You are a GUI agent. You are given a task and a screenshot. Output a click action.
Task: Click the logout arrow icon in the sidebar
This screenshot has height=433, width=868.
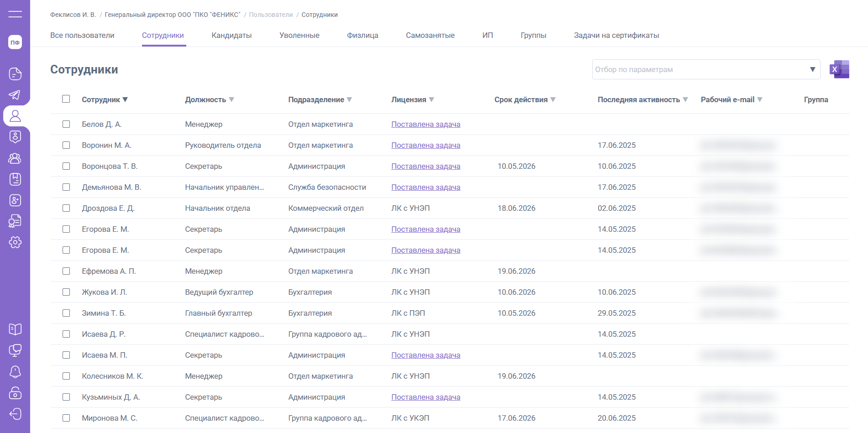coord(15,414)
